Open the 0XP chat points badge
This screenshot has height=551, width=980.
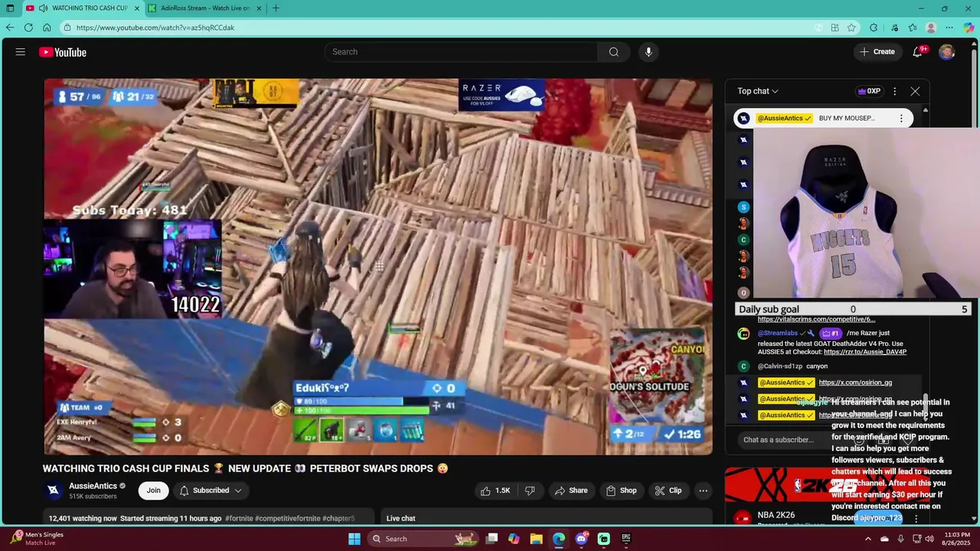click(x=869, y=91)
